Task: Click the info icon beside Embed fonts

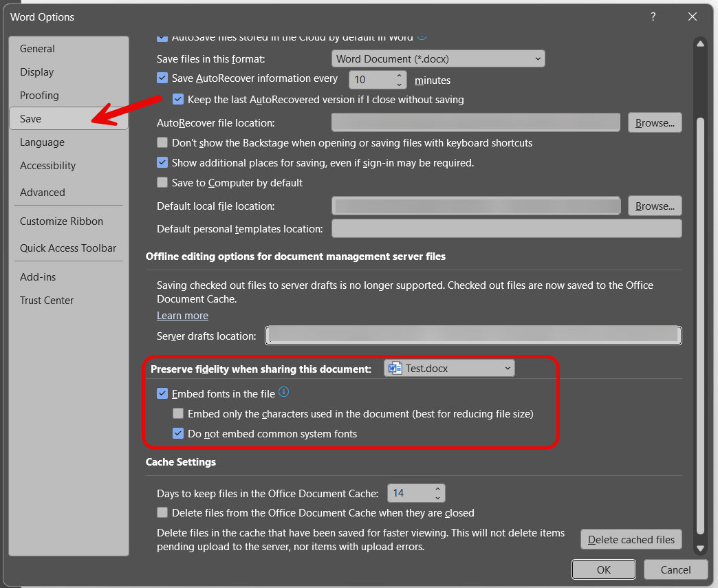Action: coord(283,393)
